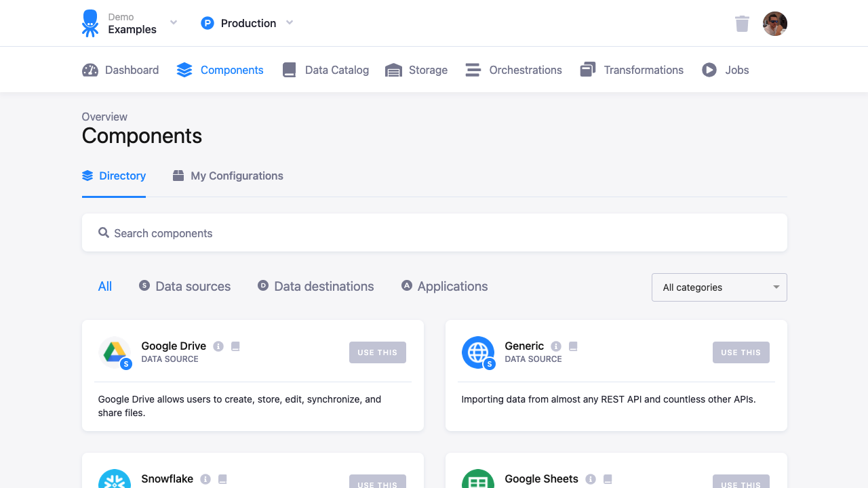Select the Data Catalog menu item
868x488 pixels.
pos(325,69)
